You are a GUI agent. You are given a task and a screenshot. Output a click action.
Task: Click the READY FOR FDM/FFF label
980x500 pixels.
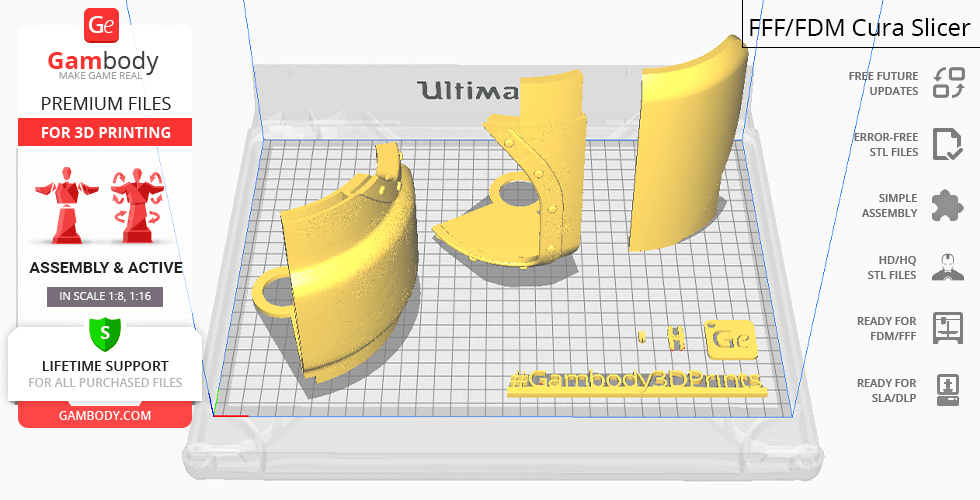pyautogui.click(x=887, y=328)
